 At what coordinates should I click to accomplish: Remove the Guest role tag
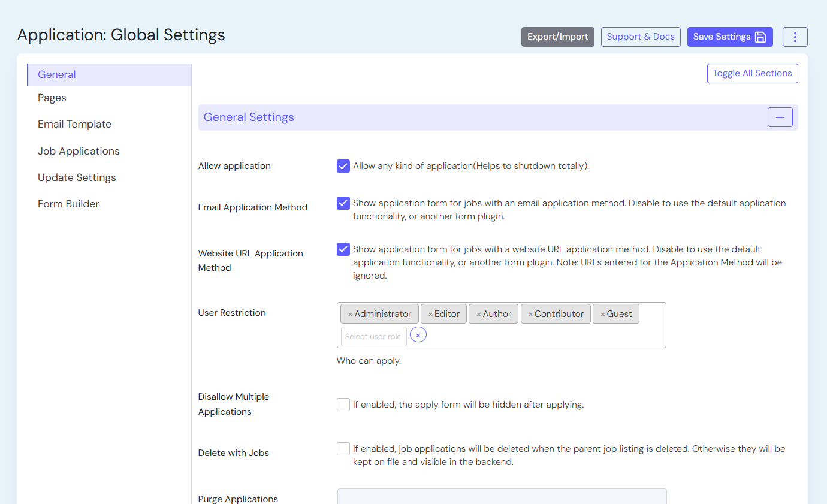tap(603, 315)
